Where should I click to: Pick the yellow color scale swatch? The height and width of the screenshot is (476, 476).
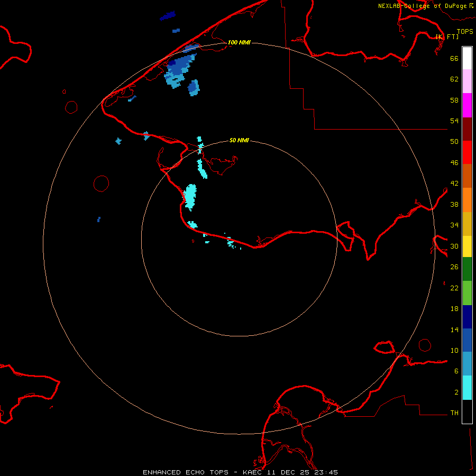pyautogui.click(x=467, y=246)
